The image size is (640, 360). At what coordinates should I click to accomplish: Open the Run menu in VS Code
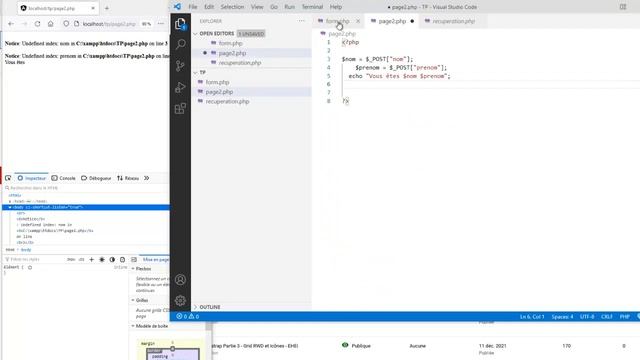(x=289, y=7)
